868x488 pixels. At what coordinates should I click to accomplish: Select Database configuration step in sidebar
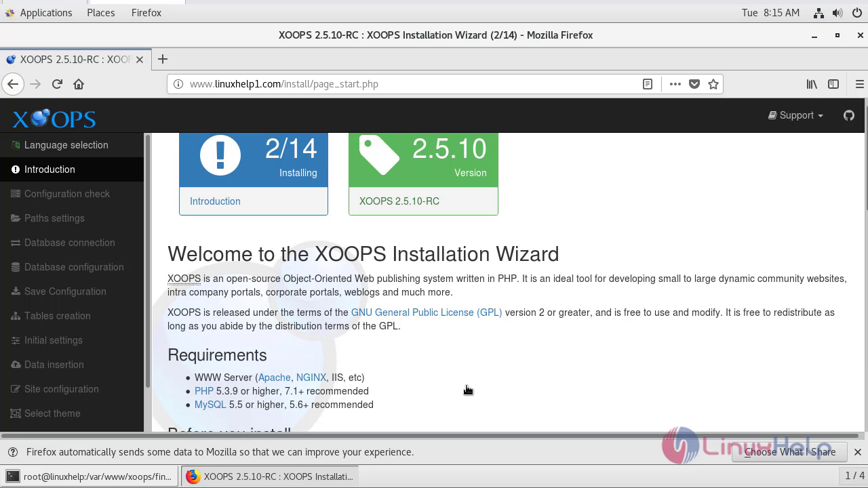click(72, 267)
